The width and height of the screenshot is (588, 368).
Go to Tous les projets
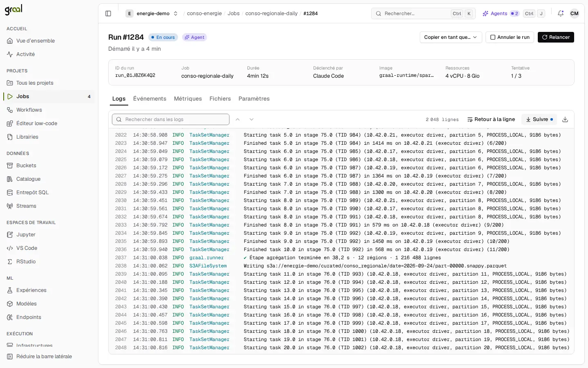49,83
